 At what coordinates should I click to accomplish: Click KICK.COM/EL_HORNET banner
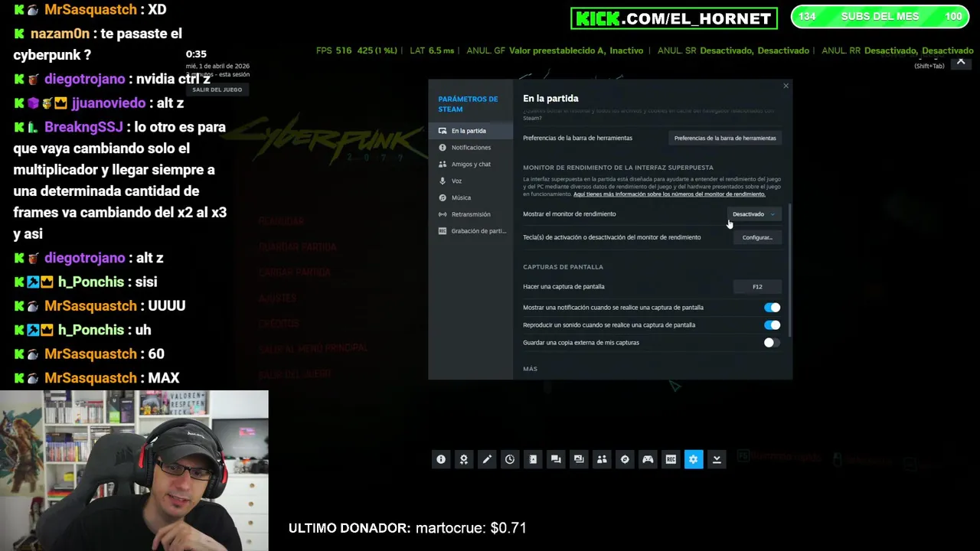point(674,18)
